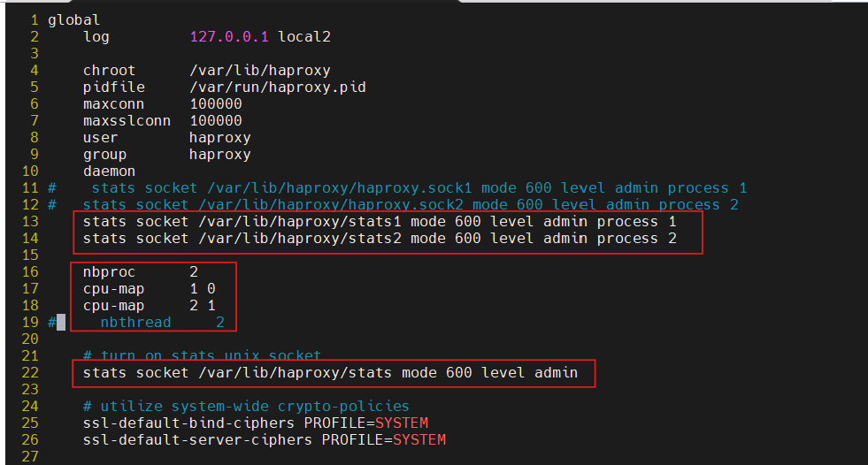This screenshot has width=868, height=465.
Task: Click the commented 'nbthread' keyword
Action: 136,323
